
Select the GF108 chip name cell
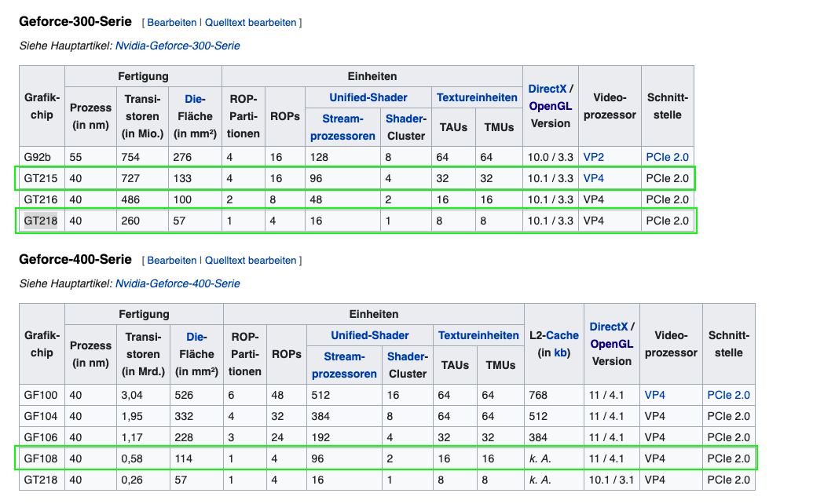coord(42,458)
